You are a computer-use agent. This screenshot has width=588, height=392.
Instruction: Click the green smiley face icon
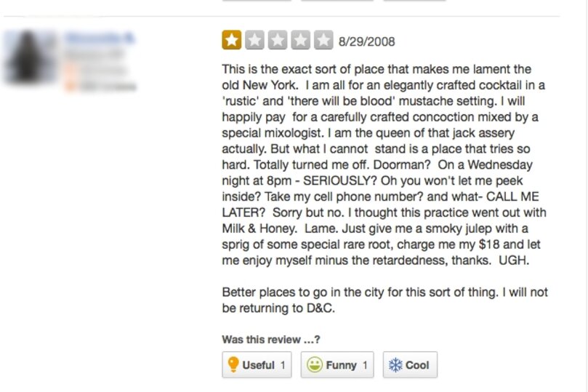tap(315, 365)
